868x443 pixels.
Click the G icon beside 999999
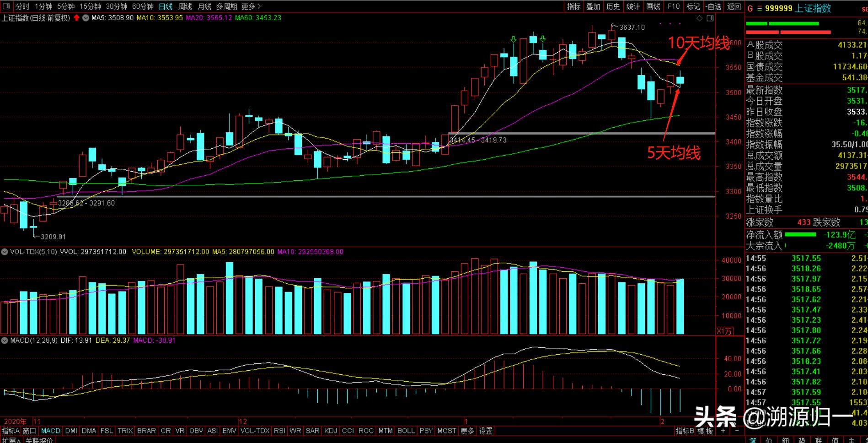click(x=750, y=8)
